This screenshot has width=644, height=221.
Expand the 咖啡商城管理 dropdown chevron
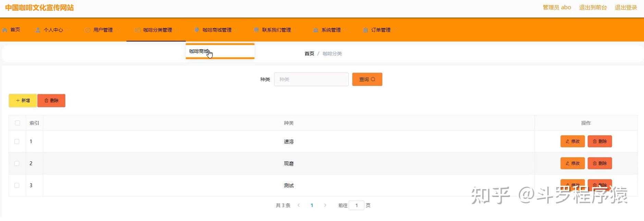click(x=236, y=30)
